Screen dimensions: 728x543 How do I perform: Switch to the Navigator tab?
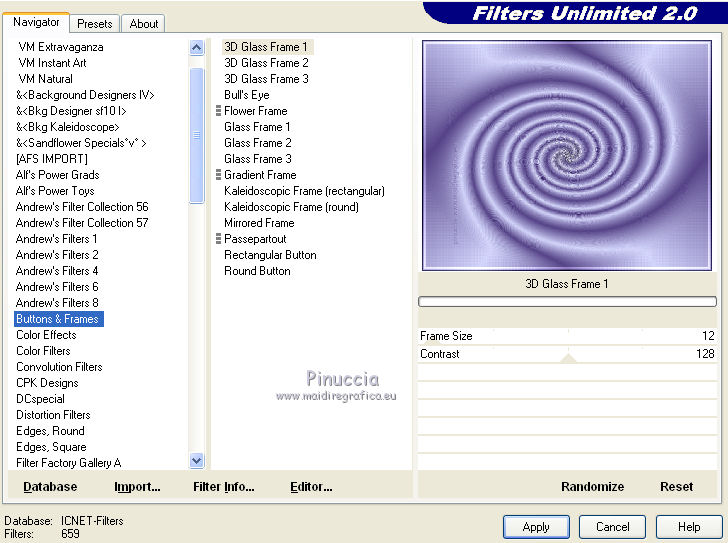coord(36,22)
